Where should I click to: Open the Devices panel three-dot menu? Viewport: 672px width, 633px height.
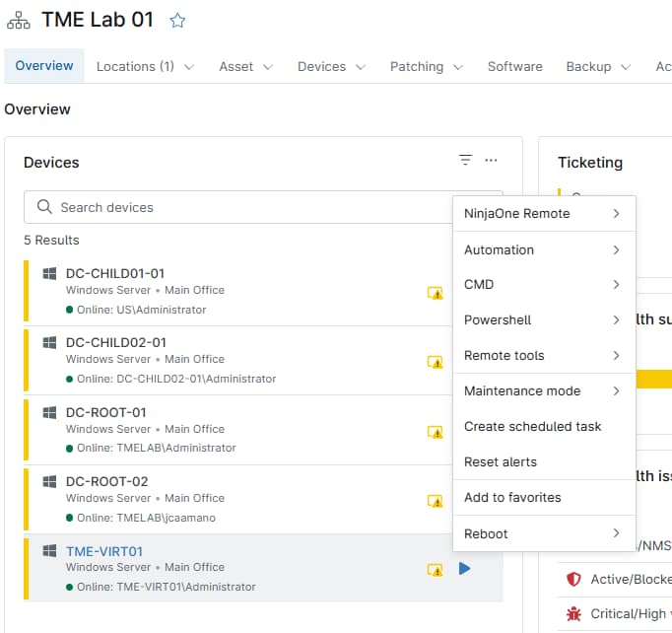click(x=491, y=161)
